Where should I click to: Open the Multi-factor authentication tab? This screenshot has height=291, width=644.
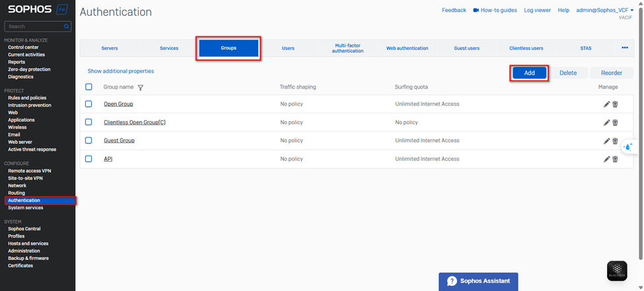[x=347, y=48]
